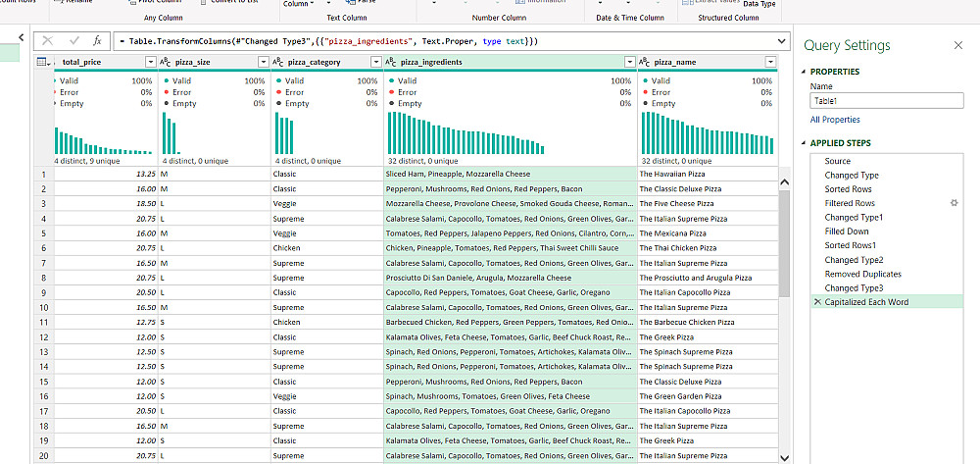Open the pizza_category column filter dropdown
The image size is (980, 464).
tap(374, 63)
